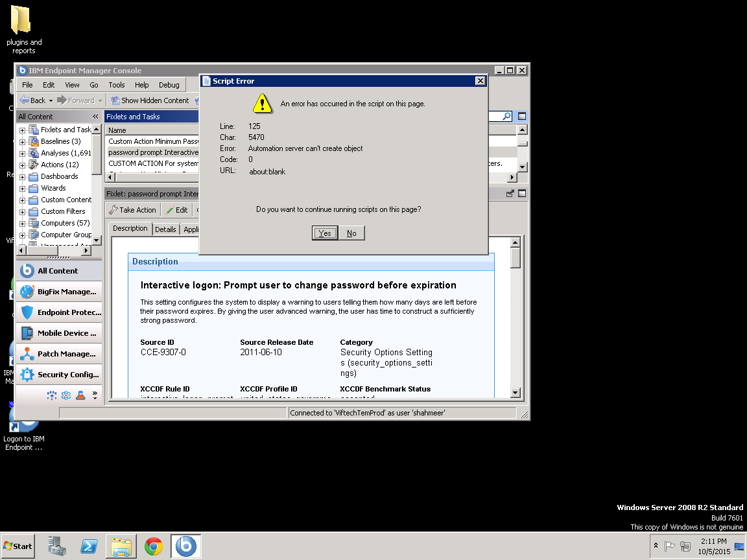Click the description scrollbar down arrow
The height and width of the screenshot is (560, 747).
pyautogui.click(x=515, y=393)
